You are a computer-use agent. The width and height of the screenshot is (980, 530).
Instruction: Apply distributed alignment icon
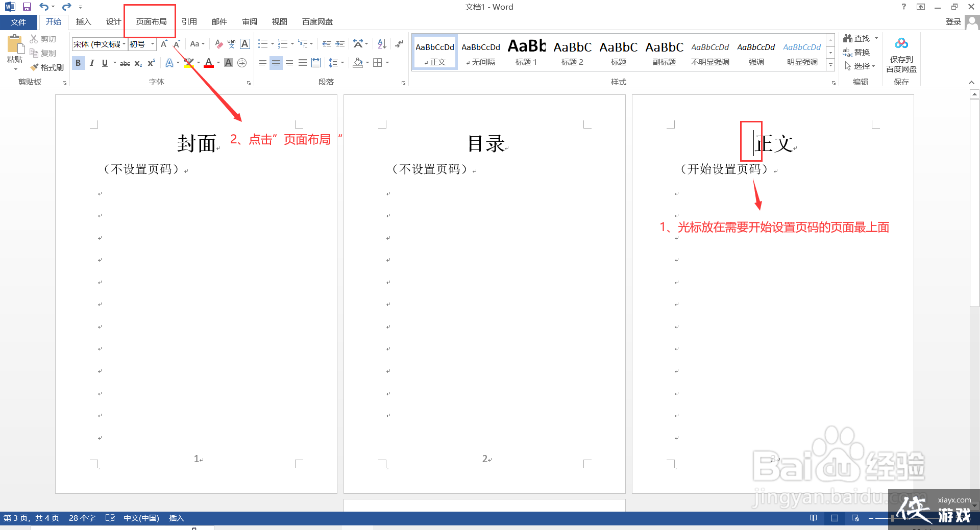[x=316, y=63]
